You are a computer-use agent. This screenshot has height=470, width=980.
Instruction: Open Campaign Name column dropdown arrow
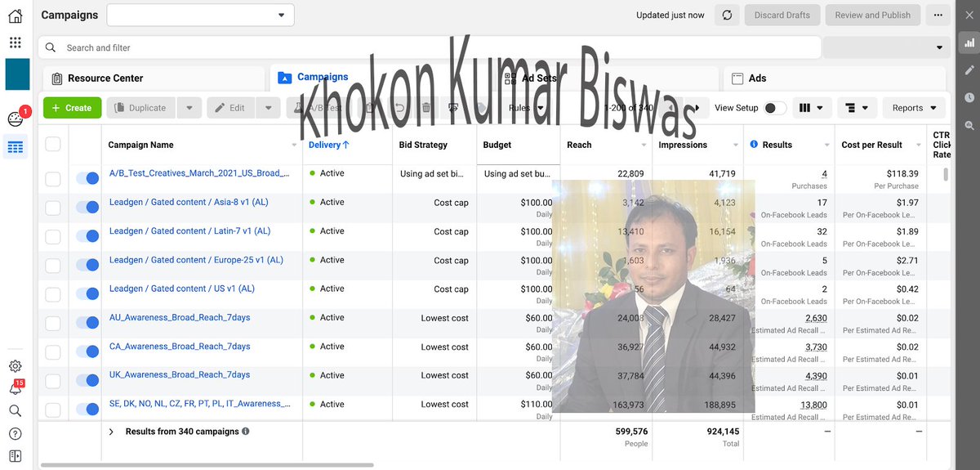pos(294,145)
